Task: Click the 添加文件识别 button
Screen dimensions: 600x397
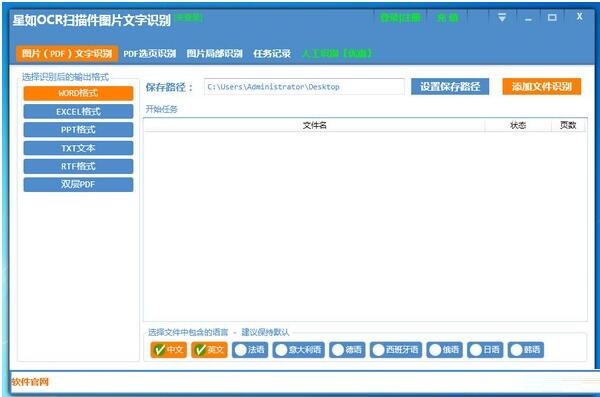Action: [542, 87]
